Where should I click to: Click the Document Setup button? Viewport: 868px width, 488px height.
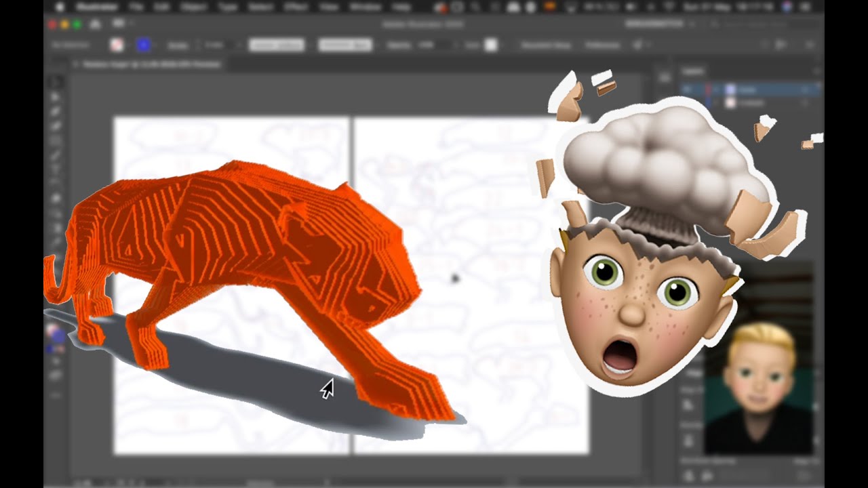pyautogui.click(x=545, y=45)
